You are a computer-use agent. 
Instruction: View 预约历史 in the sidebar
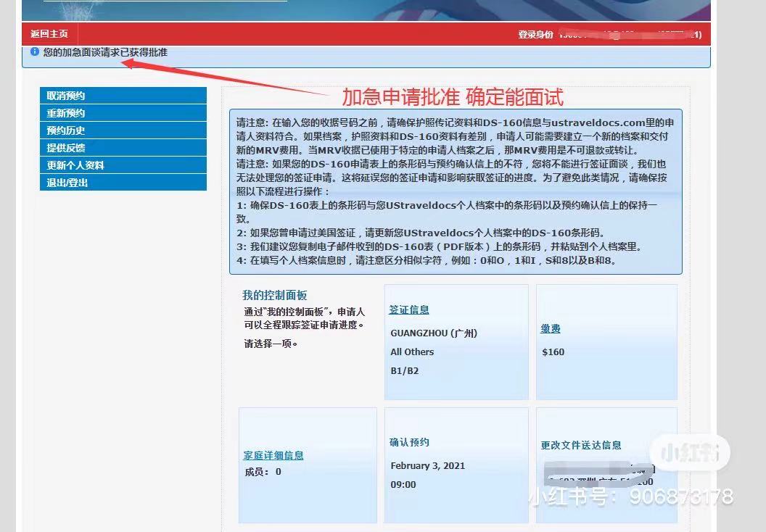point(66,130)
